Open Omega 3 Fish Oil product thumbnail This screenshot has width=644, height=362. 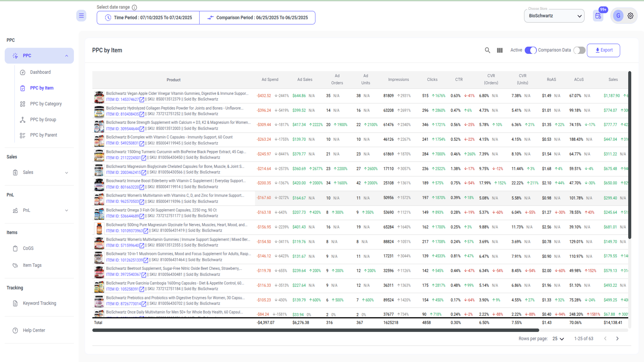pyautogui.click(x=99, y=214)
